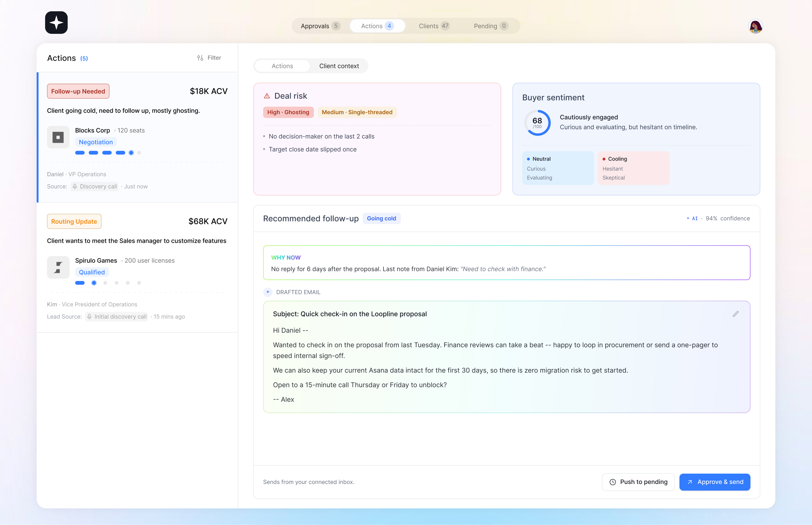Select the Client context segment

coord(339,66)
